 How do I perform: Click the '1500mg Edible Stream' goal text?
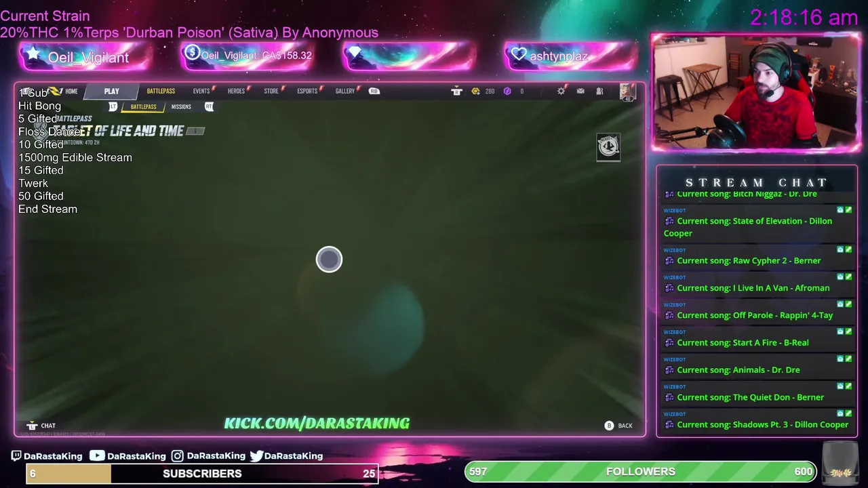75,157
